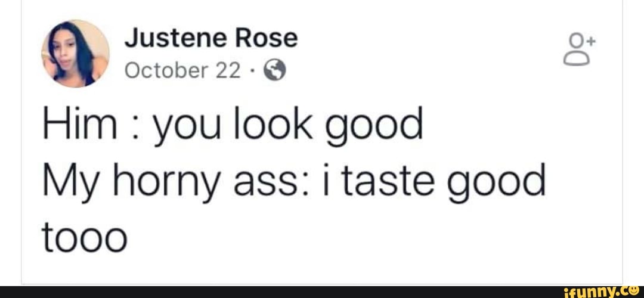Click the "Him : you look good" line
Viewport: 644px width, 298px height.
233,126
